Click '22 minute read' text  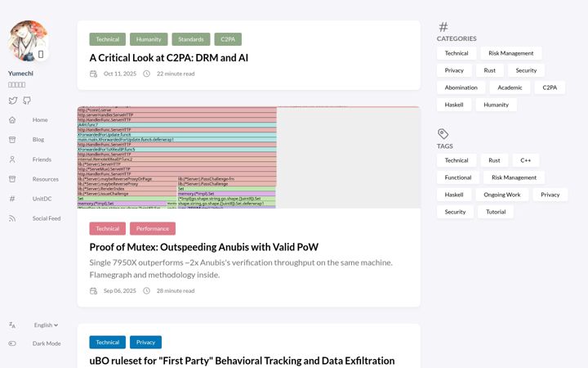pyautogui.click(x=176, y=74)
